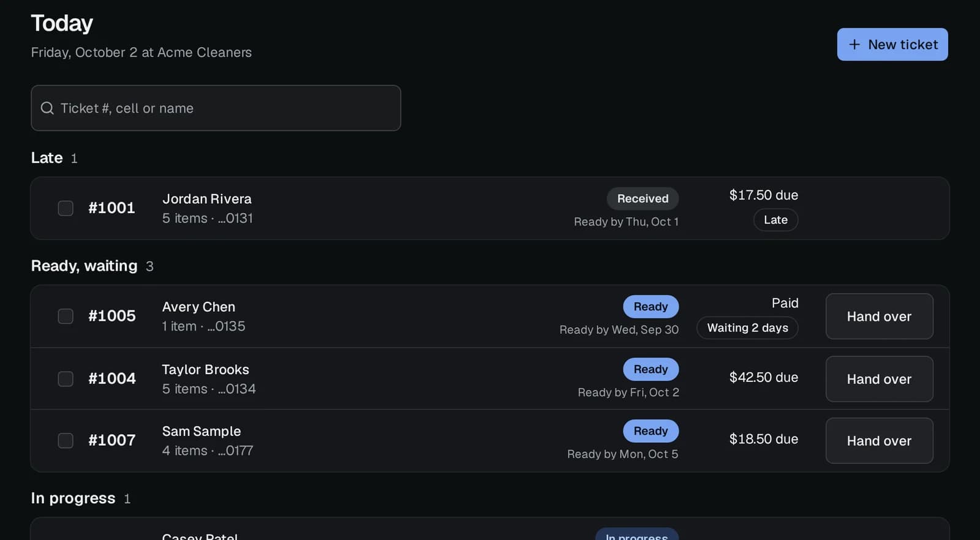Check the box beside ticket #1004
This screenshot has height=540, width=980.
click(66, 379)
